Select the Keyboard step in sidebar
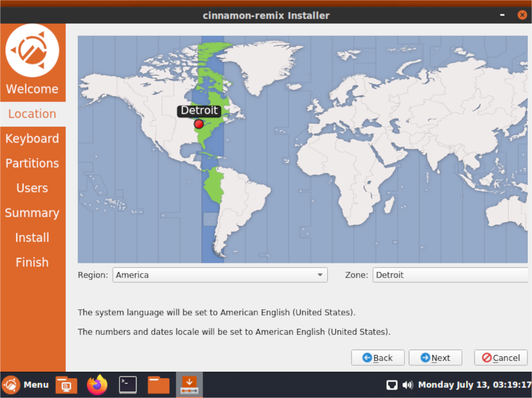The height and width of the screenshot is (398, 532). pyautogui.click(x=32, y=139)
